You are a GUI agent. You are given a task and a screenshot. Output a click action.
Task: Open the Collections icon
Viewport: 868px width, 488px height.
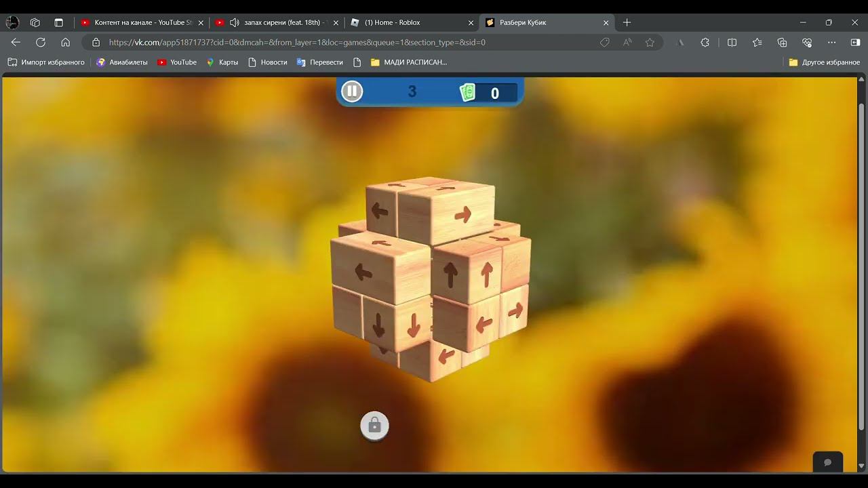[782, 42]
